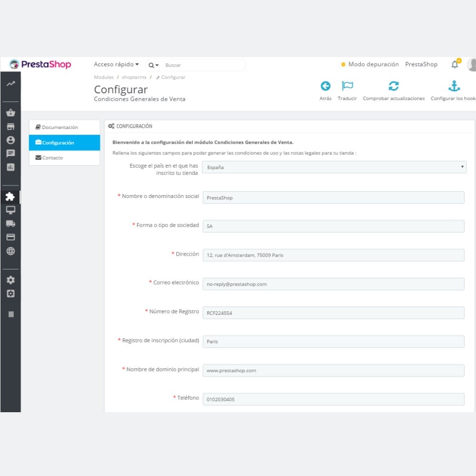Click the Dirección input field
The height and width of the screenshot is (476, 476).
tap(333, 255)
